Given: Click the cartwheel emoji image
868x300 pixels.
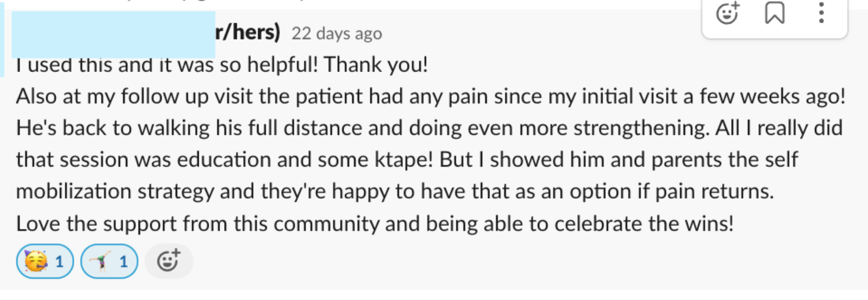Looking at the screenshot, I should [100, 261].
